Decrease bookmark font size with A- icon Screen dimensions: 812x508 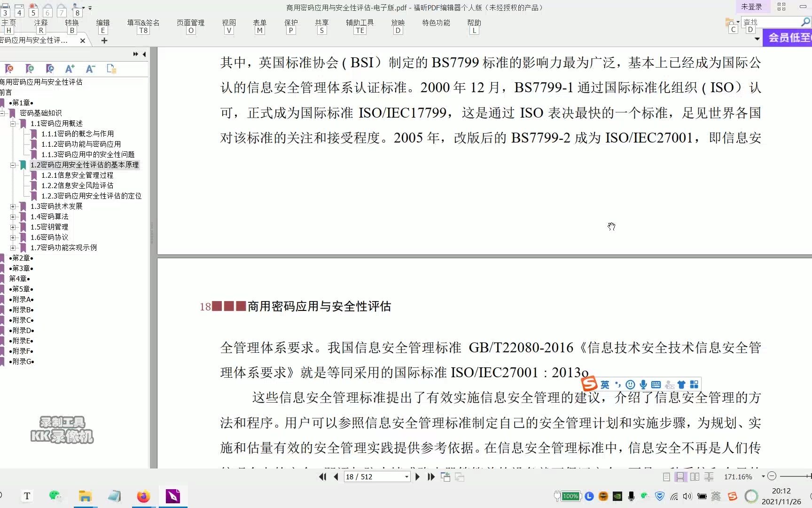(91, 69)
